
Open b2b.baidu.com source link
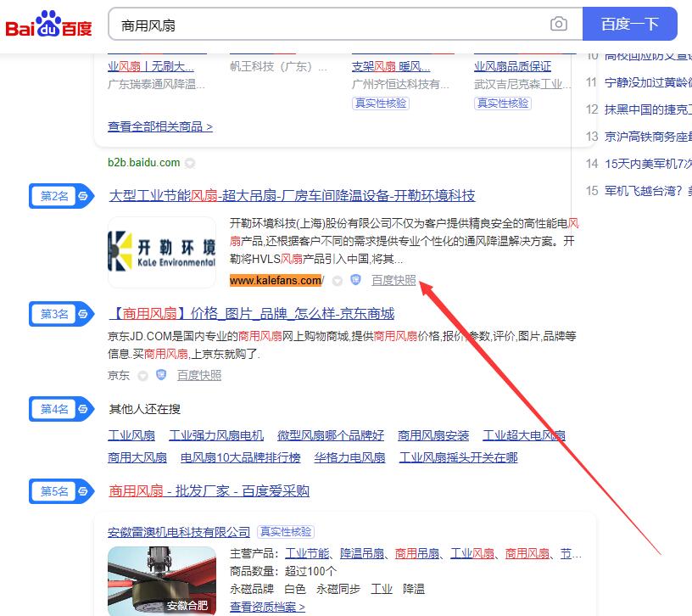[x=144, y=163]
